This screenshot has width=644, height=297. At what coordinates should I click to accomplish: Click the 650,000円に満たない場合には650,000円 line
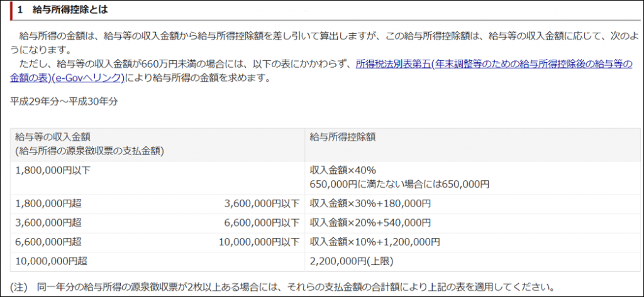(399, 184)
